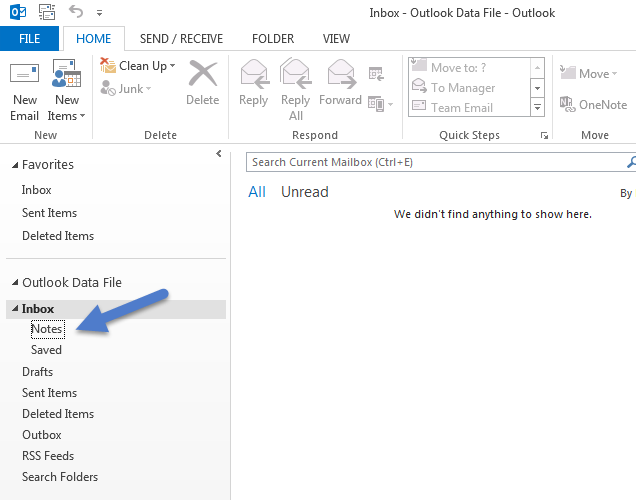
Task: Collapse the folder pane with the chevron
Action: pos(219,153)
